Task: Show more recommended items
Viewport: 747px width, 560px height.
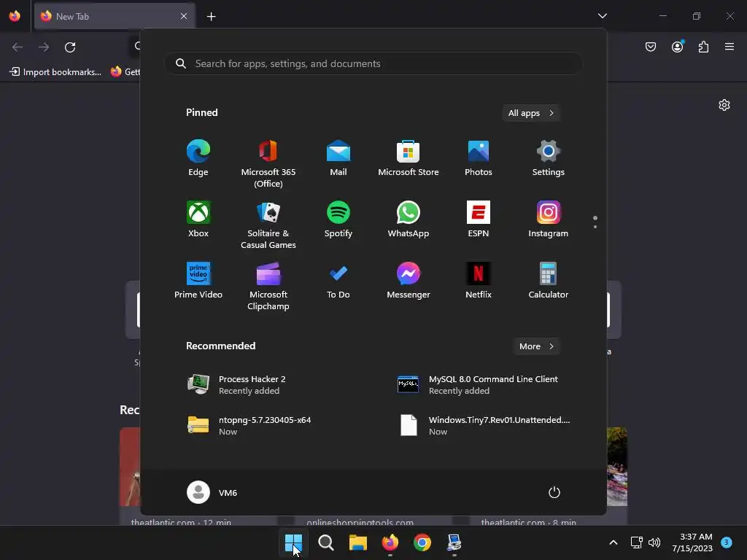Action: pyautogui.click(x=536, y=346)
